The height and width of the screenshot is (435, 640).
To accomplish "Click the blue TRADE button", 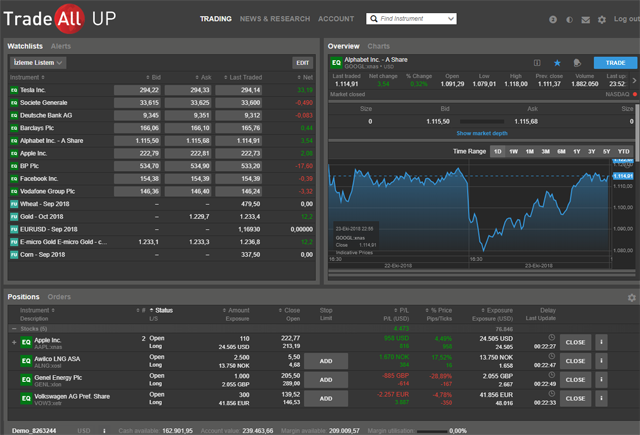I will [x=615, y=63].
